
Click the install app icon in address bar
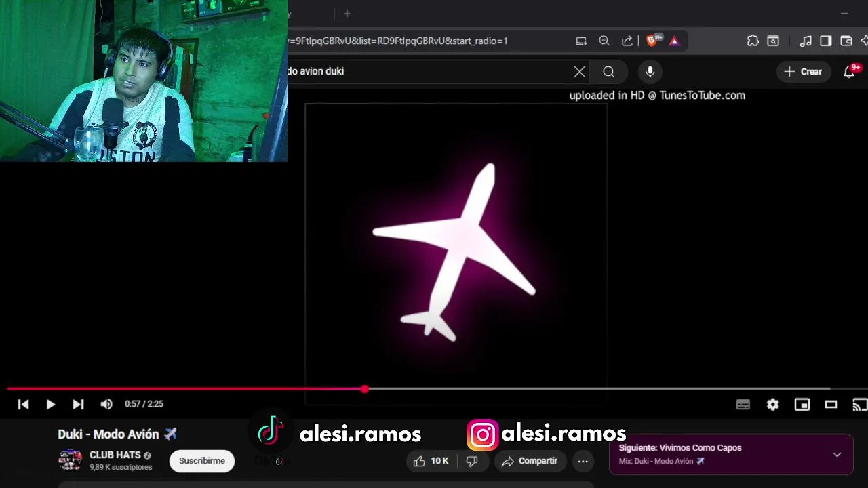[581, 41]
